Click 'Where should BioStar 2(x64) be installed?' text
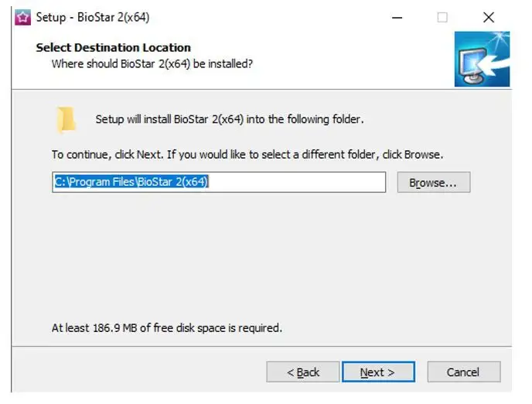The height and width of the screenshot is (404, 532). tap(152, 63)
